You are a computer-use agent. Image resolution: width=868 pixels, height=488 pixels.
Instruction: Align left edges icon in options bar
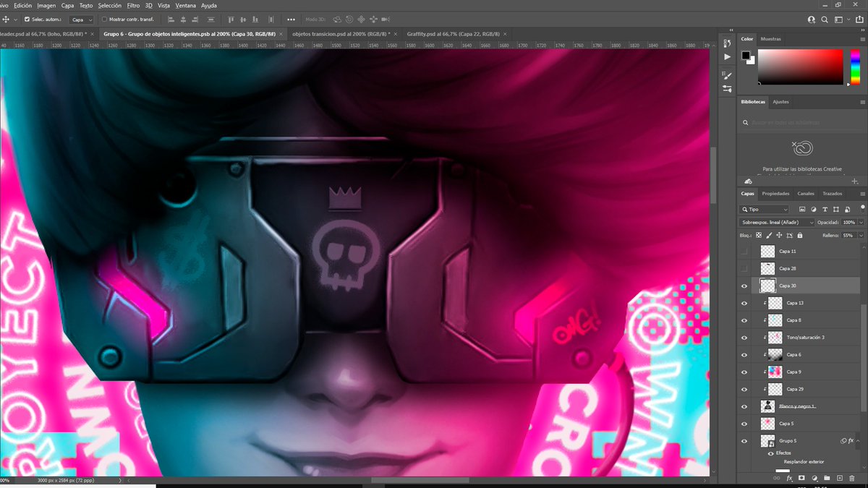click(171, 20)
